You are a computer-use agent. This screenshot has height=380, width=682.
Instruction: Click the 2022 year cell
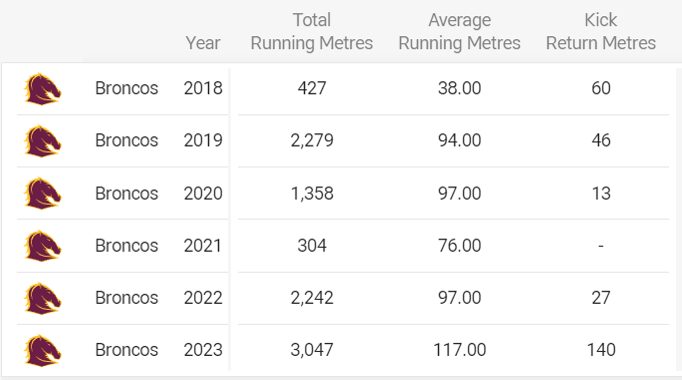(x=203, y=298)
